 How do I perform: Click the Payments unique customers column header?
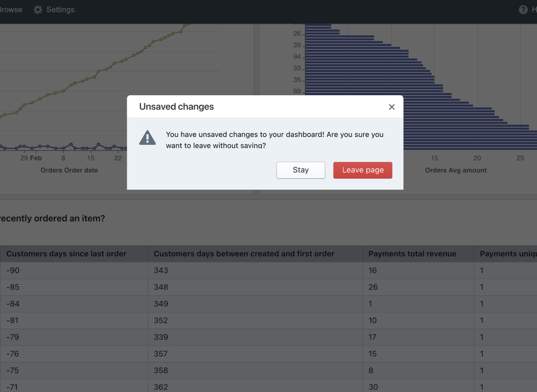tap(507, 254)
